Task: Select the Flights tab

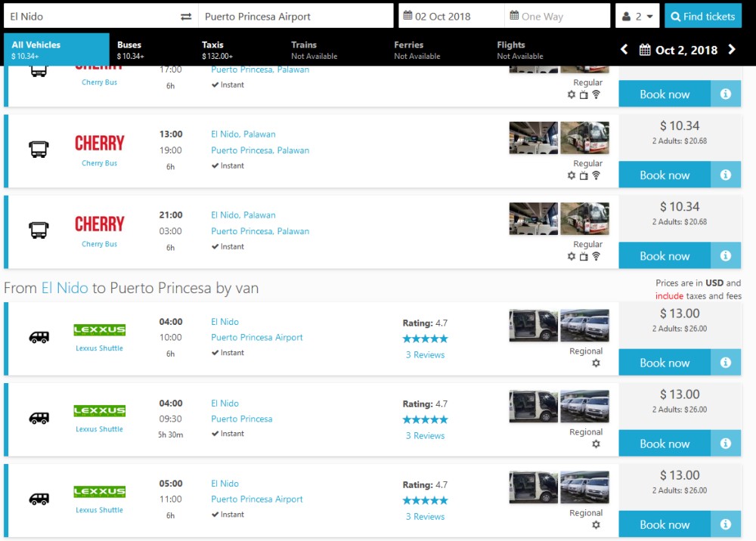Action: [520, 50]
